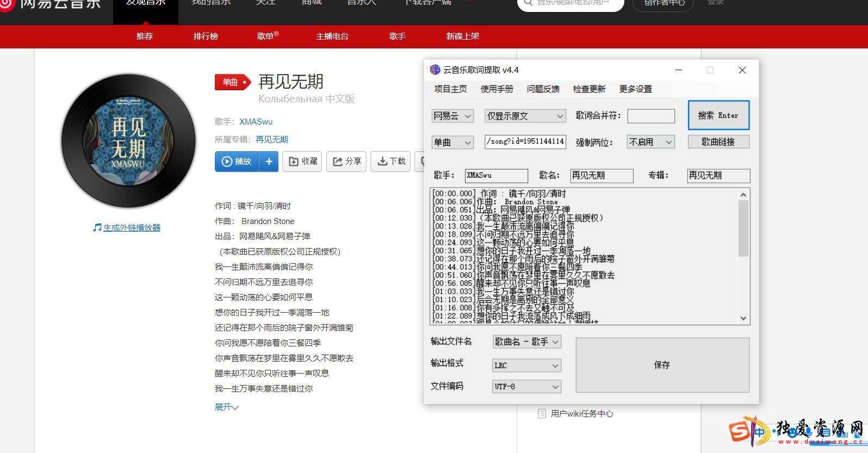Click lyric line [00:00.000] 作词 in extractor
The image size is (868, 453).
(499, 194)
